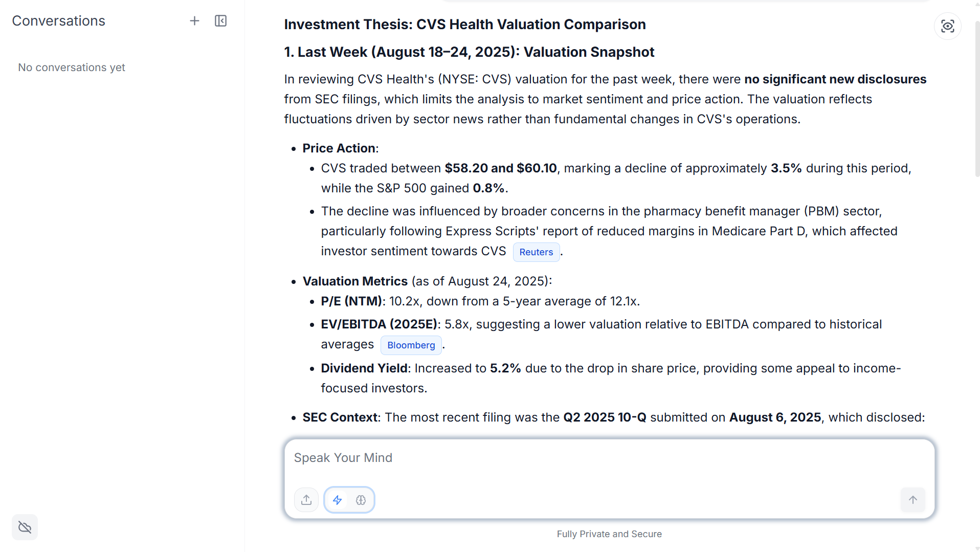980x552 pixels.
Task: Click the Fully Private and Secure label
Action: click(609, 534)
